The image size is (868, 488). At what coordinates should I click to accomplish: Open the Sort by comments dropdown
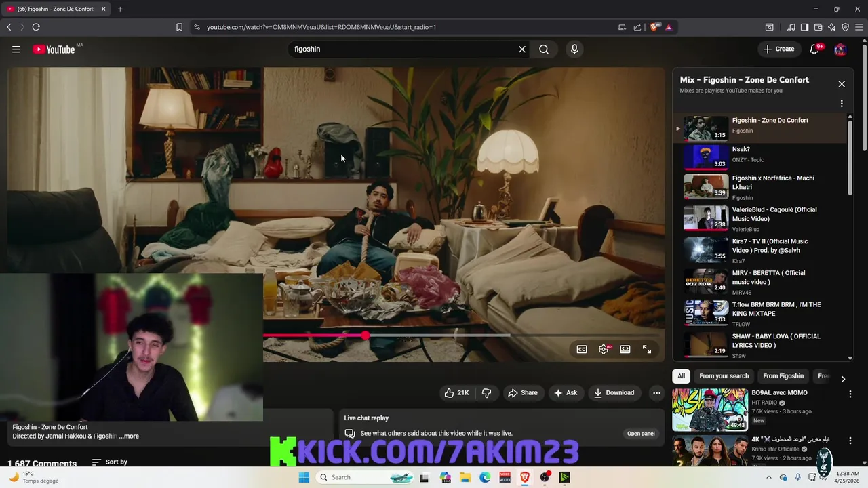(110, 462)
